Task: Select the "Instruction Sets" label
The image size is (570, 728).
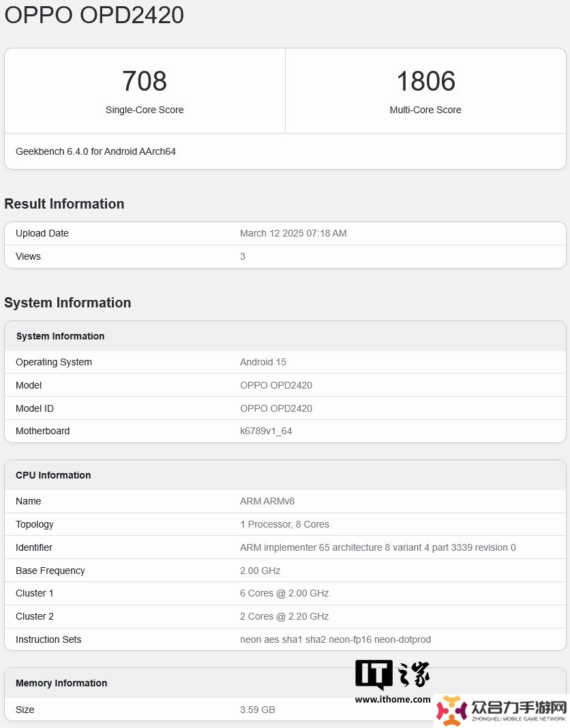Action: pos(48,639)
